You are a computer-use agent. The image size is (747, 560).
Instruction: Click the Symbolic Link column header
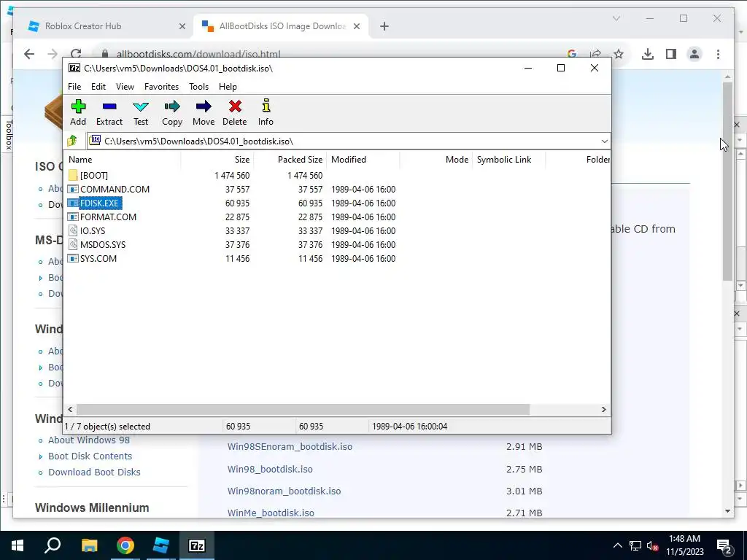pos(508,160)
